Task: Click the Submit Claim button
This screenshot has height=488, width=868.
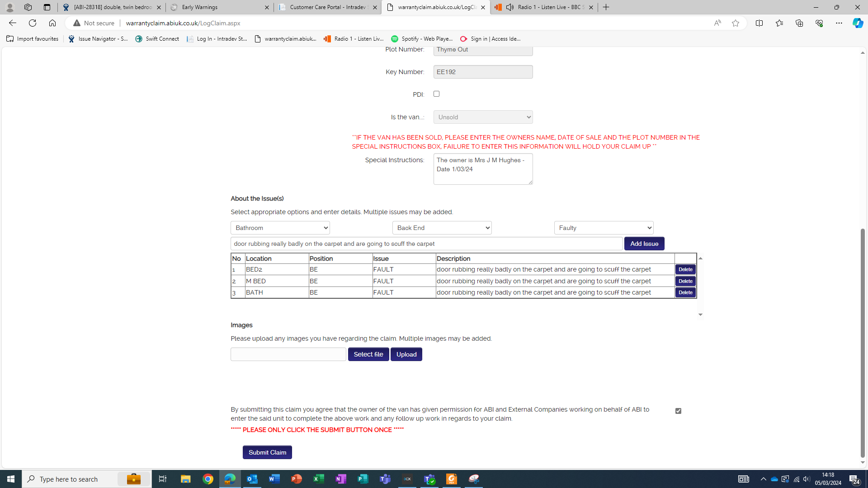Action: pyautogui.click(x=267, y=452)
